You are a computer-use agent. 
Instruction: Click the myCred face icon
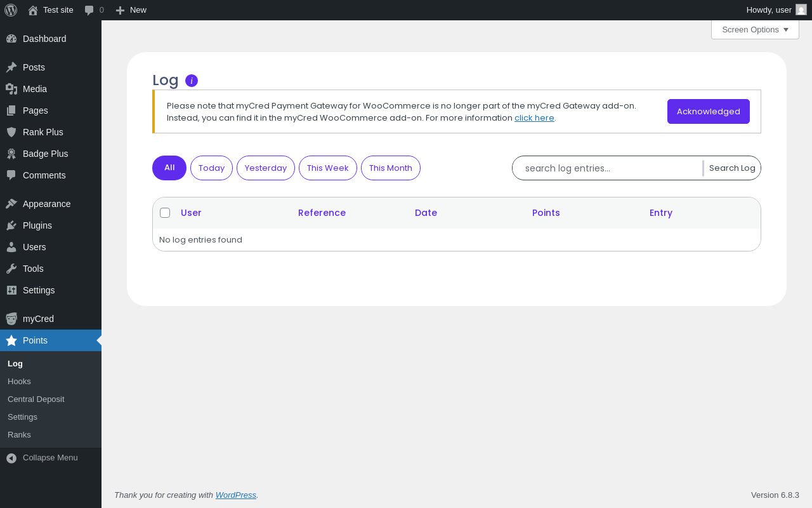point(11,319)
